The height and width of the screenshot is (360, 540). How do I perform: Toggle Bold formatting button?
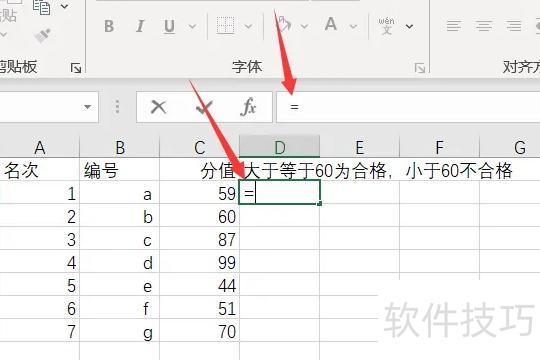pyautogui.click(x=109, y=26)
